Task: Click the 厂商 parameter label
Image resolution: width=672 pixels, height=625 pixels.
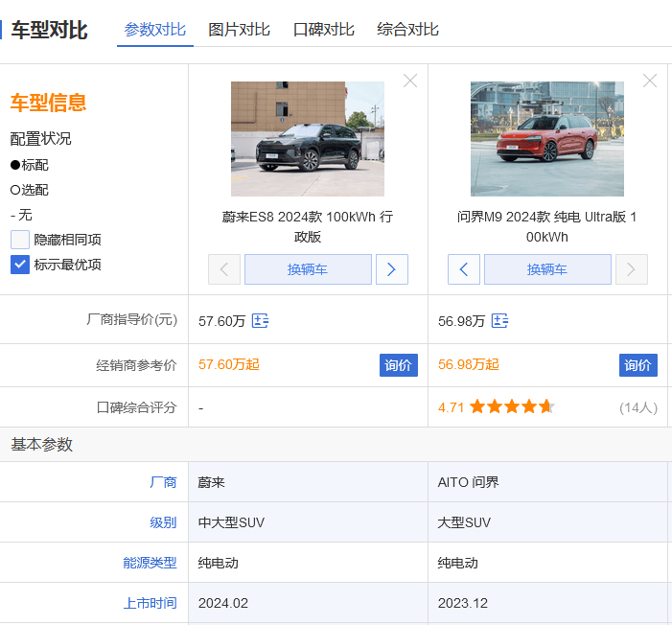Action: (163, 482)
